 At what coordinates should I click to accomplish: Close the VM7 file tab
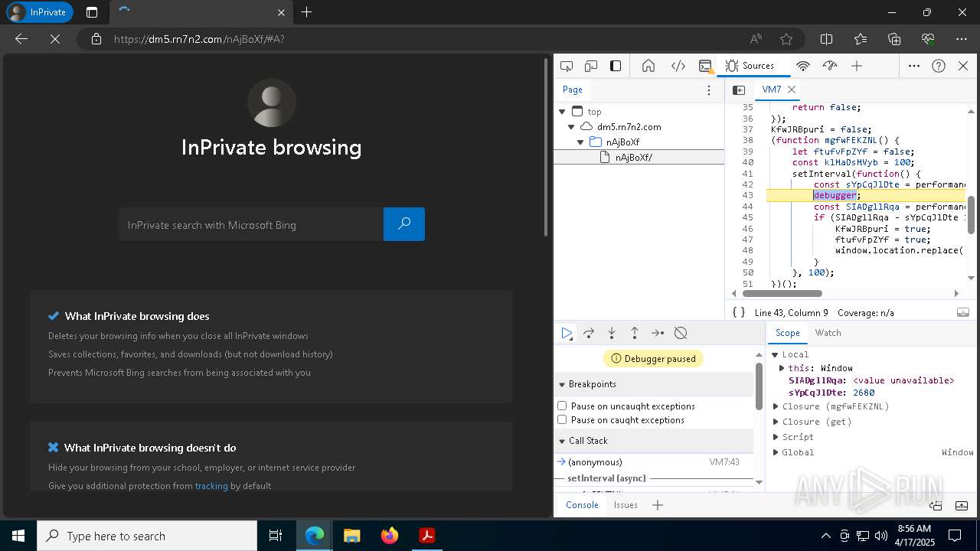tap(792, 90)
